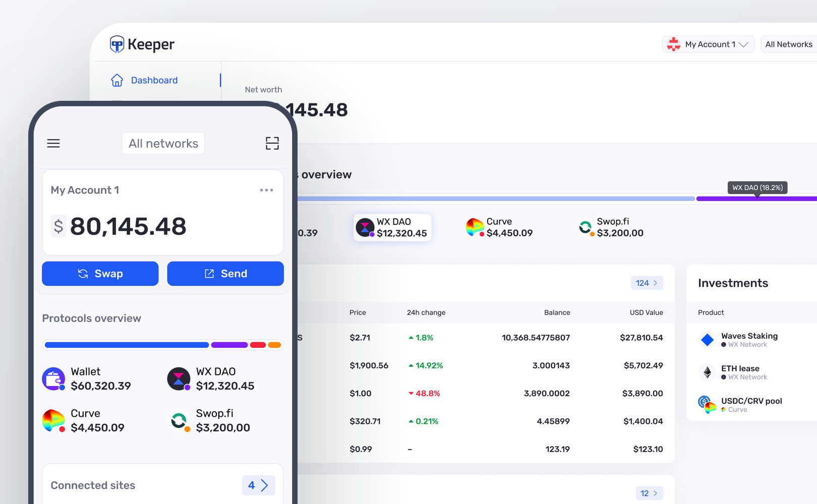Click the $80,145.48 balance on phone
817x504 pixels.
pos(128,226)
